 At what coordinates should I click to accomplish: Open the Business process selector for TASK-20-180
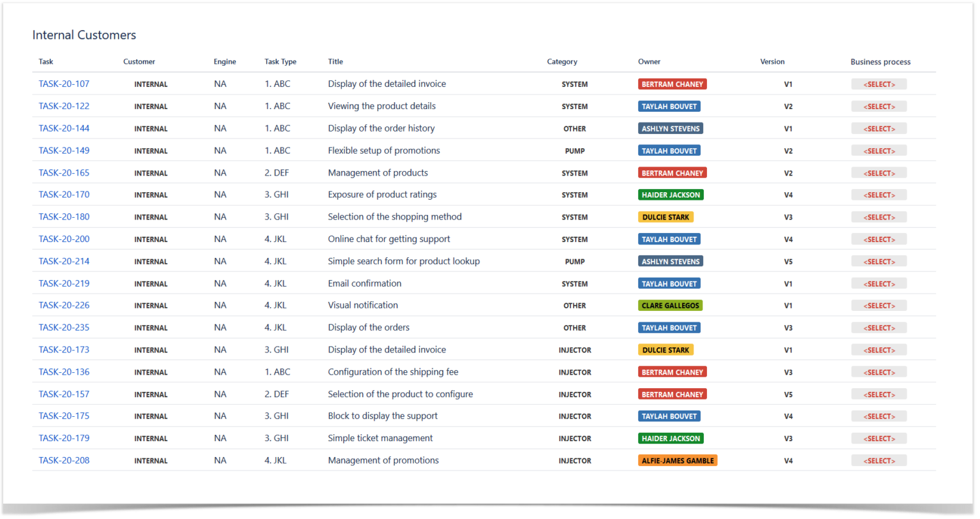click(x=879, y=216)
